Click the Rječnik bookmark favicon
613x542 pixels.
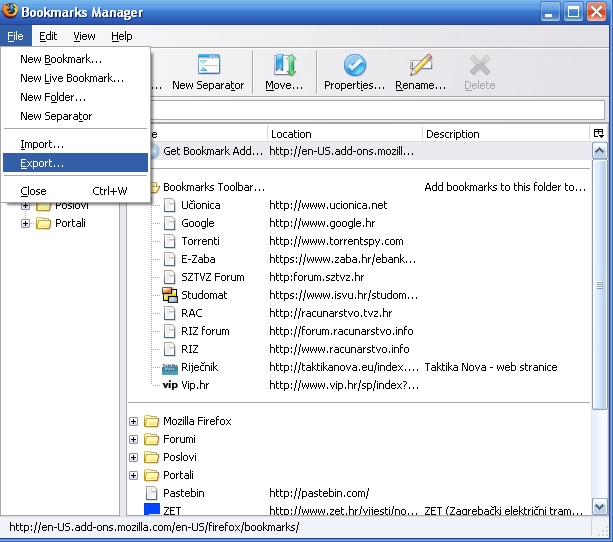click(x=170, y=368)
